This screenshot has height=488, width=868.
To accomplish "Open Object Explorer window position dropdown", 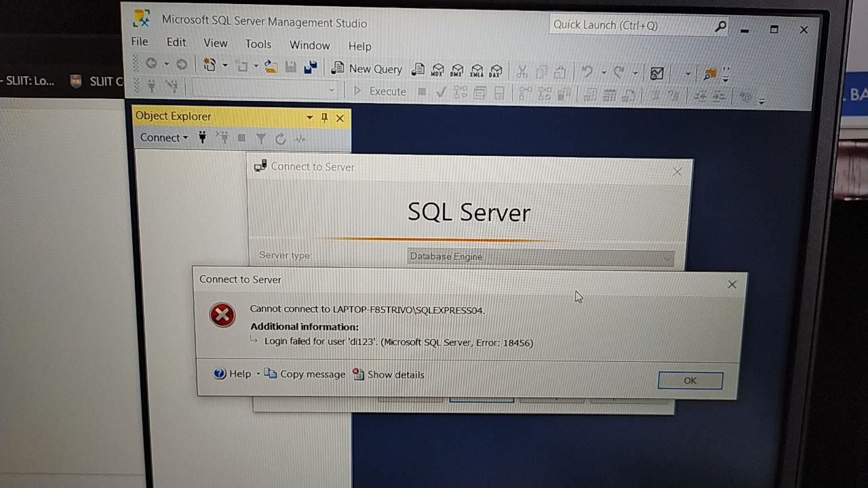I will point(309,117).
